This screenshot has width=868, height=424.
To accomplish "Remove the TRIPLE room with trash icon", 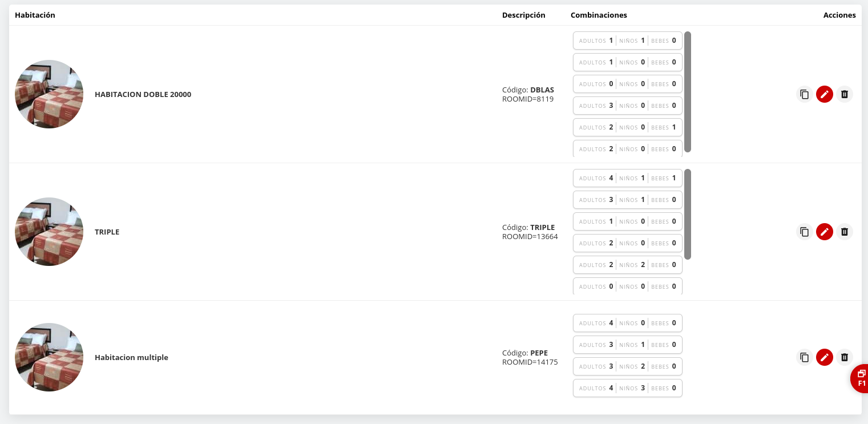I will click(845, 232).
